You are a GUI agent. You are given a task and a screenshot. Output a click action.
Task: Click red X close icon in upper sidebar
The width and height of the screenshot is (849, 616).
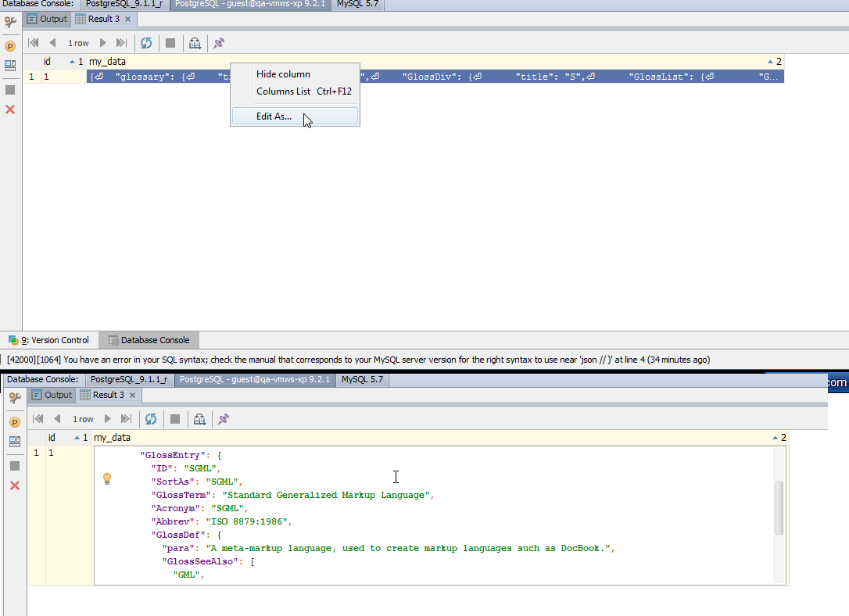pyautogui.click(x=10, y=109)
